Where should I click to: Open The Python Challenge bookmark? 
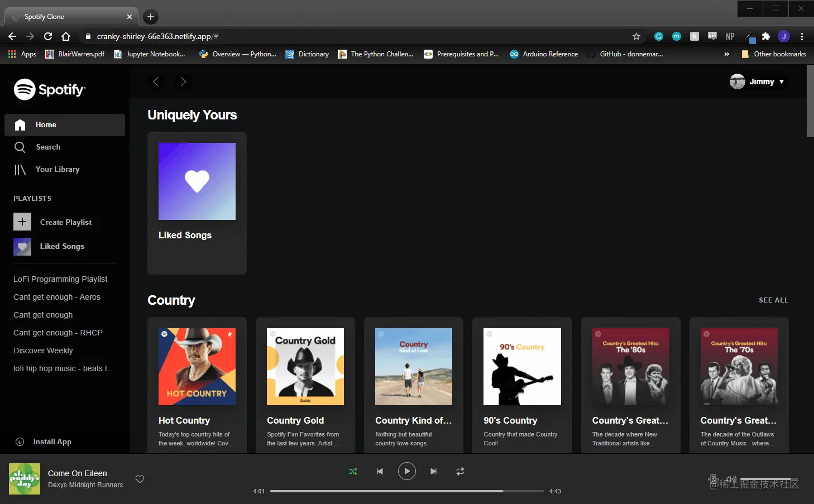tap(376, 54)
